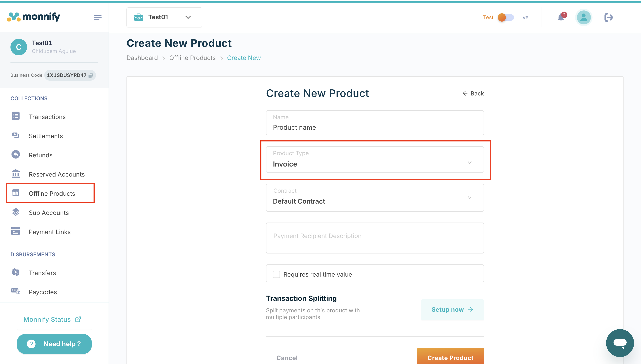
Task: Collapse sidebar using hamburger menu icon
Action: pos(97,17)
